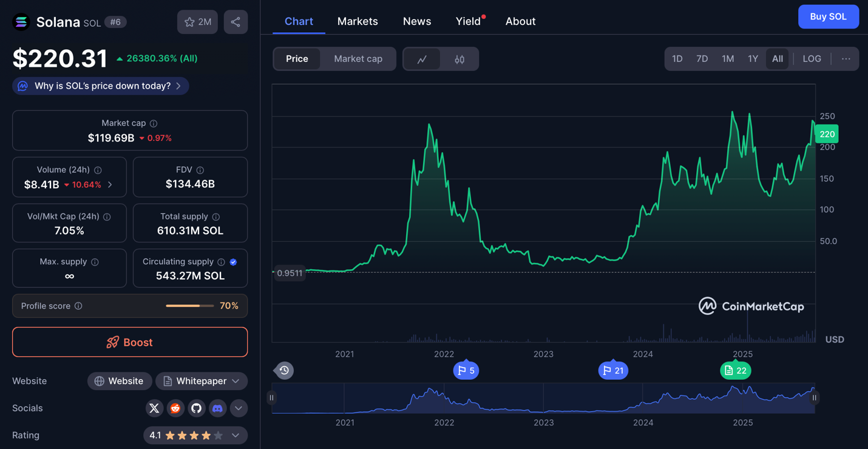Enable LOG scale on chart
This screenshot has width=868, height=449.
pos(812,59)
